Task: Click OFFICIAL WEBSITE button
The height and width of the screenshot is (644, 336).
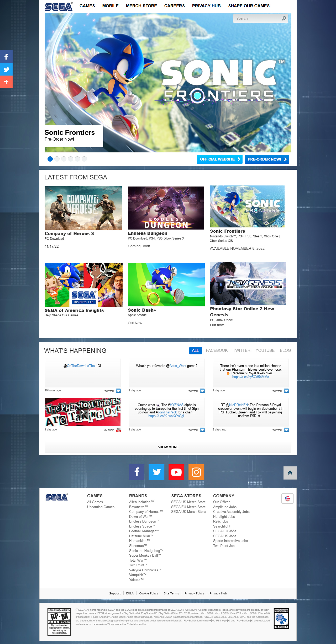Action: [x=220, y=159]
